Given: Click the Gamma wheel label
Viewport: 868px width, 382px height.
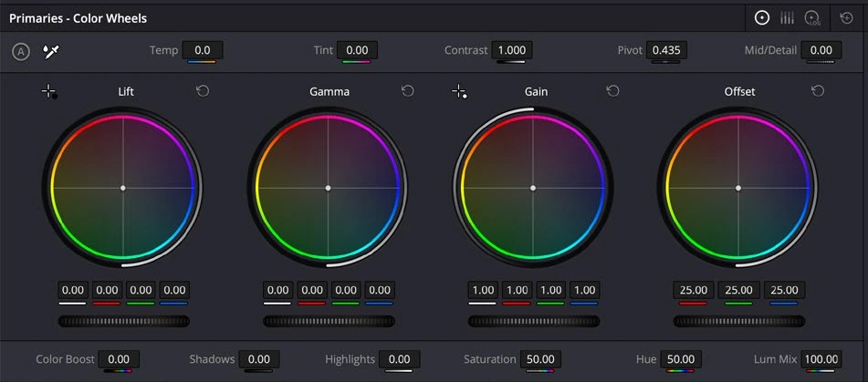Looking at the screenshot, I should [329, 92].
